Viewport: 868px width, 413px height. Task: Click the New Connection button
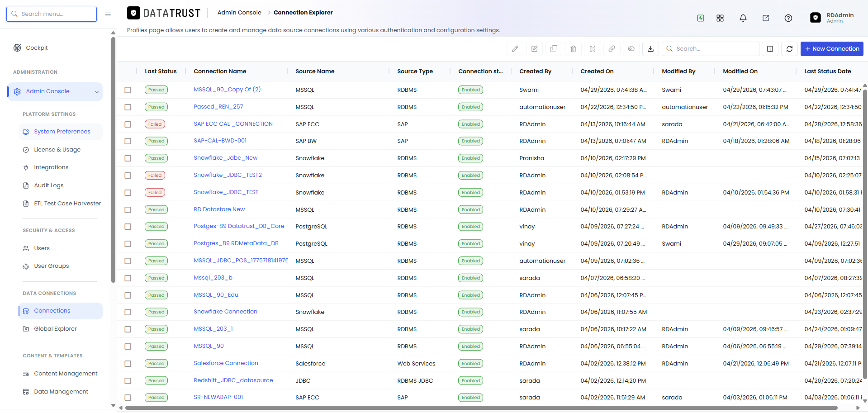832,49
